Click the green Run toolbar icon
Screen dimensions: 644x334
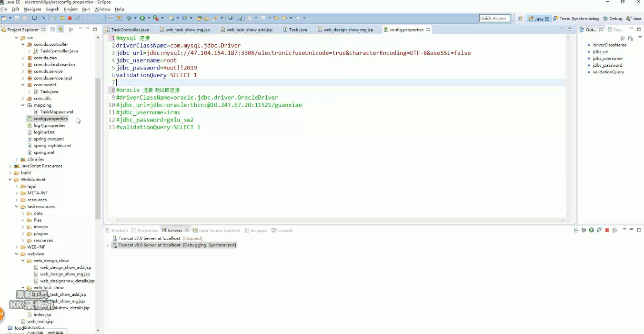click(x=142, y=18)
